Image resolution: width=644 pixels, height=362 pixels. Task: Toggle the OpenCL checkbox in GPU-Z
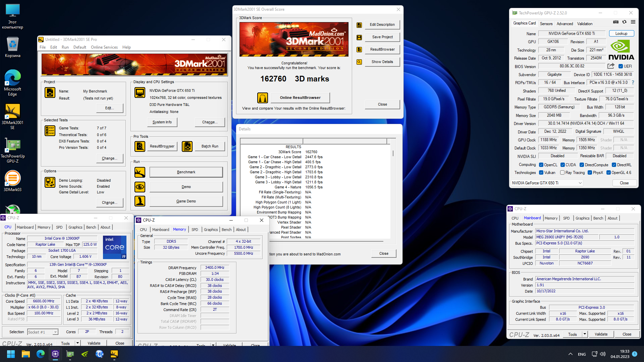pyautogui.click(x=541, y=165)
